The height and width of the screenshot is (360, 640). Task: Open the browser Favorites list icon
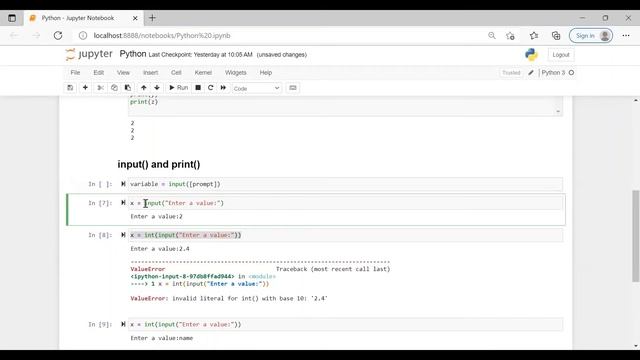click(534, 36)
